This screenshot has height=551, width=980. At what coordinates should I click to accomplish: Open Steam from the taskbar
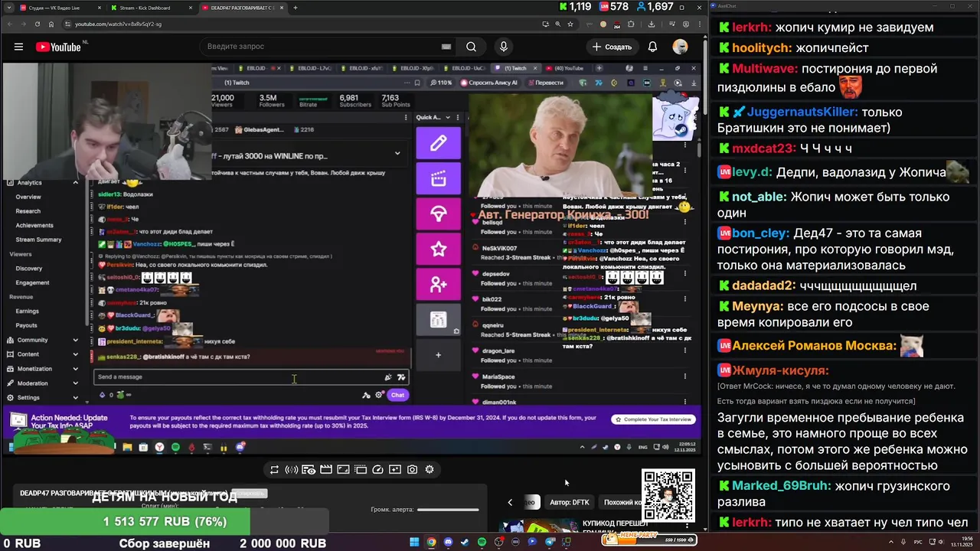click(x=465, y=543)
